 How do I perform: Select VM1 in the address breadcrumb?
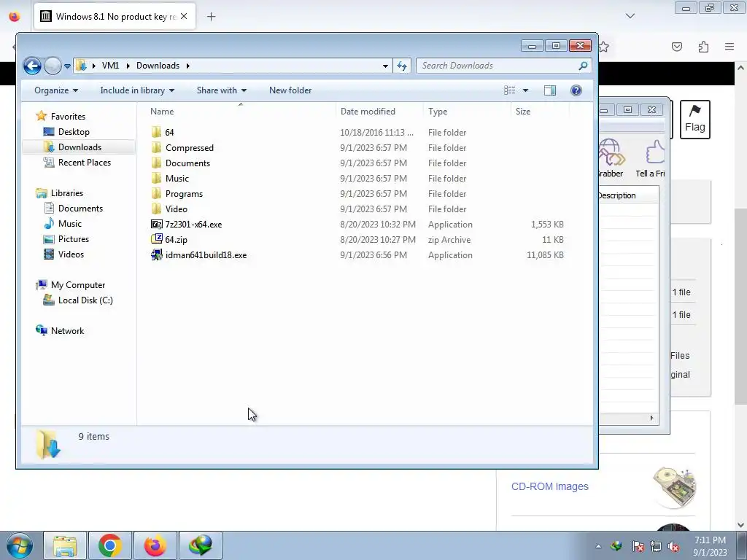point(111,66)
